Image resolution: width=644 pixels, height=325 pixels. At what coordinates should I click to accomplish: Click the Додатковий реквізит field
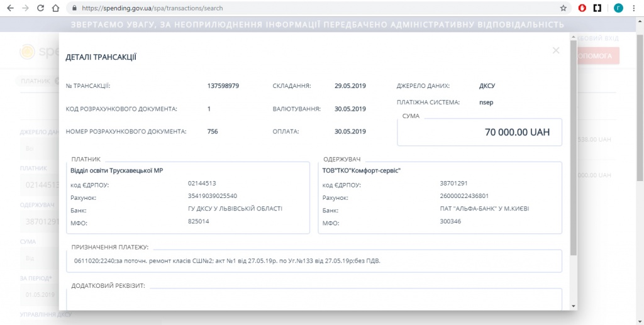coord(314,300)
